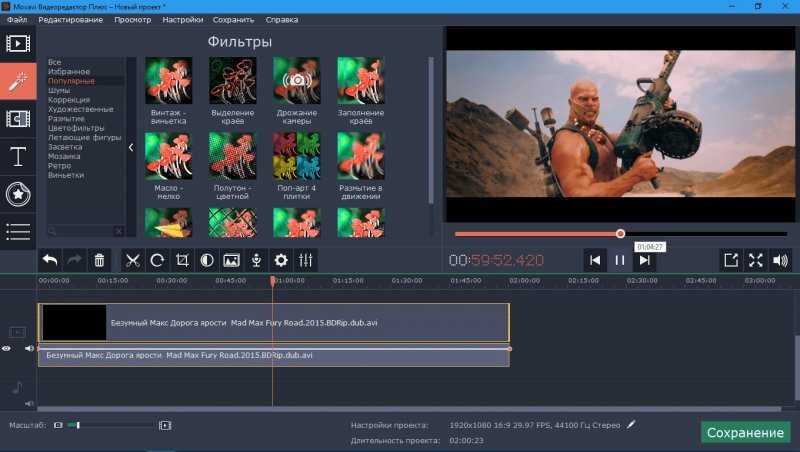This screenshot has width=800, height=452.
Task: Edit project settings with pencil icon
Action: click(632, 424)
